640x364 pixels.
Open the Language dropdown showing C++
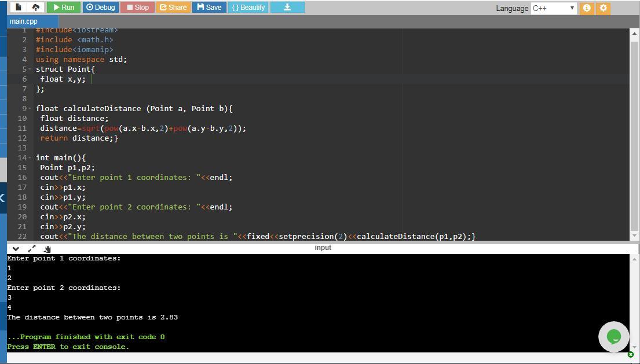[x=553, y=8]
